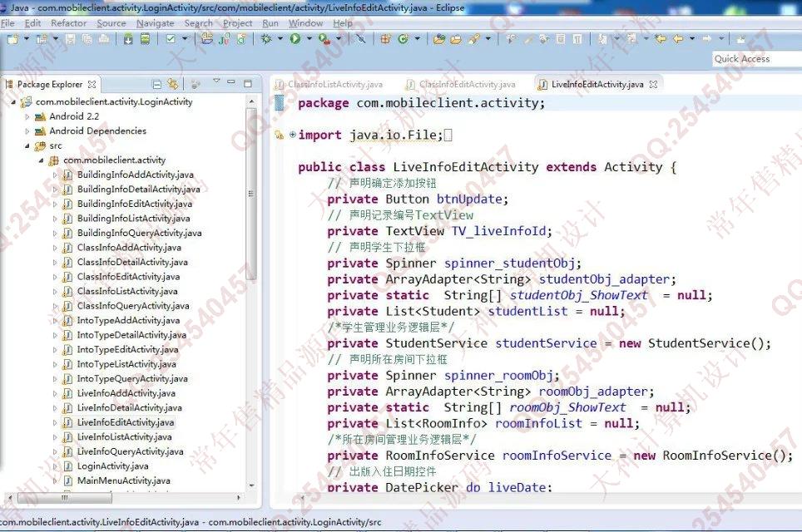Click the roomInfoList variable in the code
The width and height of the screenshot is (802, 532).
538,423
